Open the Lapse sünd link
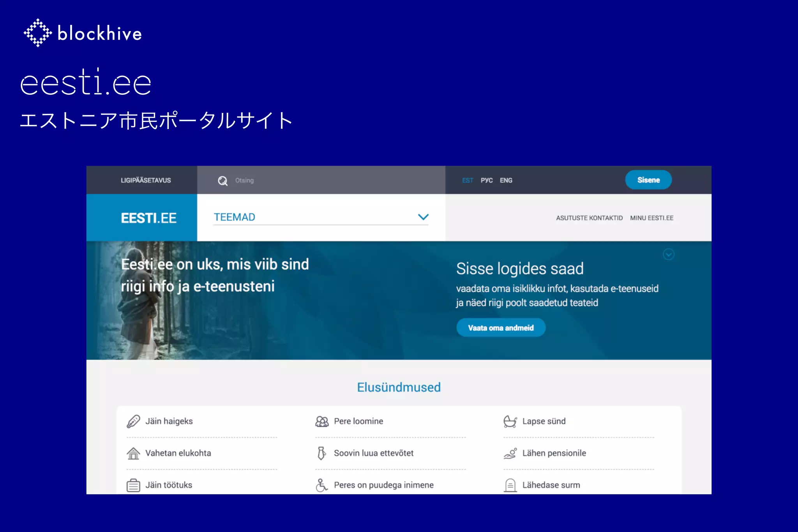The height and width of the screenshot is (532, 798). coord(544,421)
